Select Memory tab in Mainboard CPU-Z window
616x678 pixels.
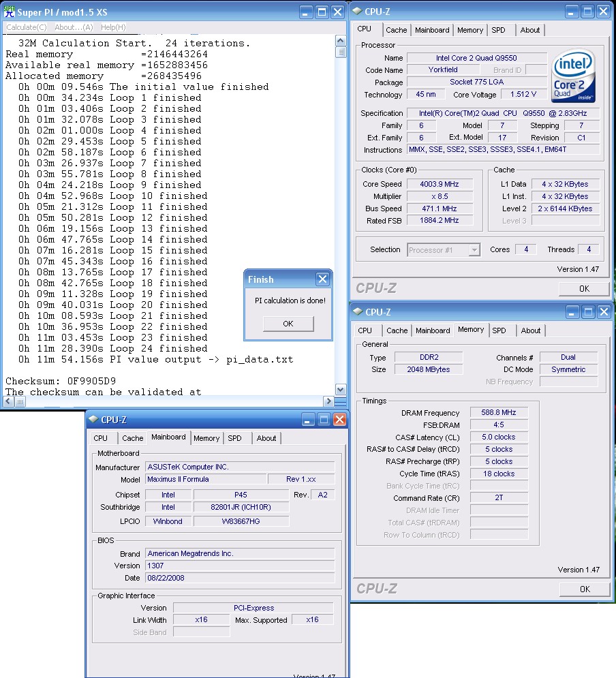(x=206, y=438)
